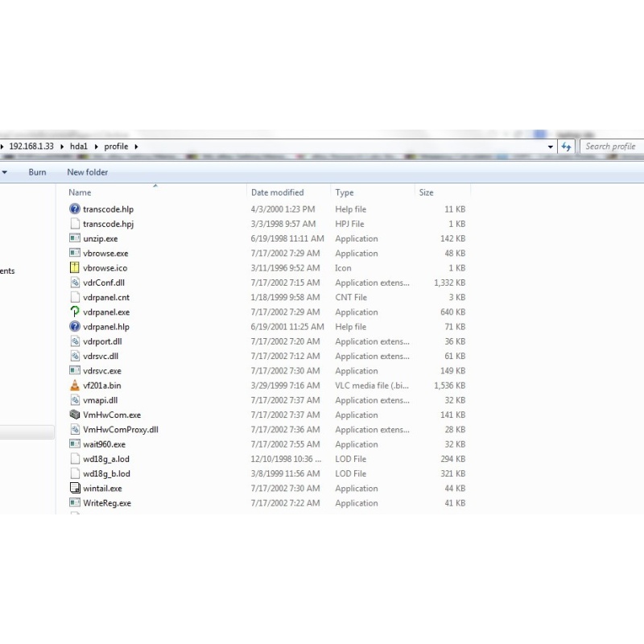Expand the arrow after 'hda1' in breadcrumb
The height and width of the screenshot is (644, 644).
(96, 147)
